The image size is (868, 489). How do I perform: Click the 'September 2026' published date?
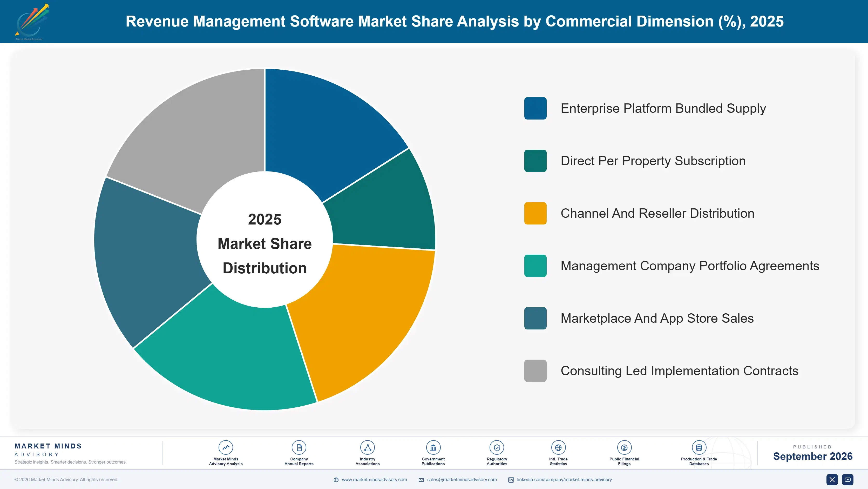click(812, 456)
